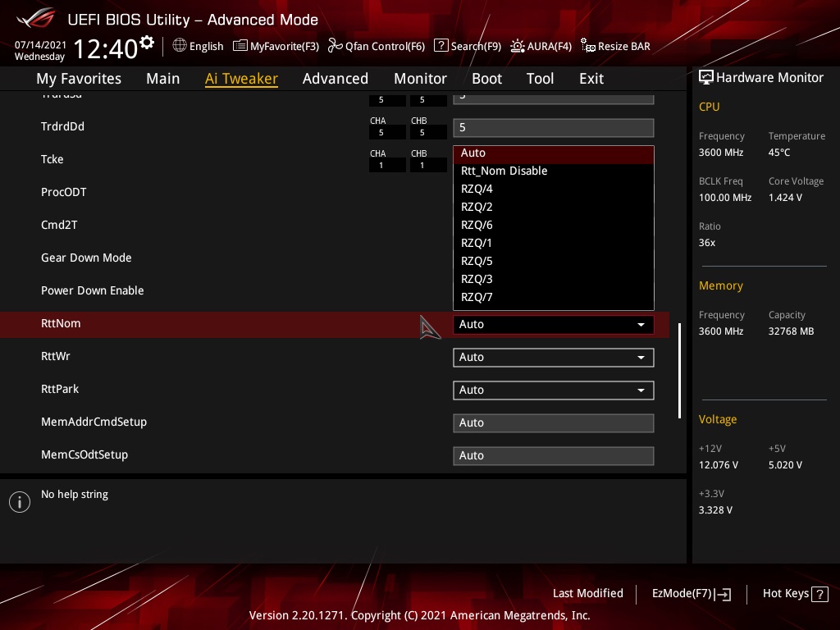Click the memory capacity 32768 MB value
The height and width of the screenshot is (630, 840).
pyautogui.click(x=791, y=331)
